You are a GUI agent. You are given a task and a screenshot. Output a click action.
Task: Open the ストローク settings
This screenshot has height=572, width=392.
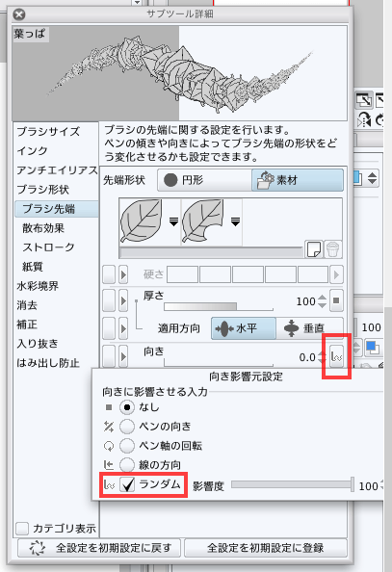pos(48,247)
